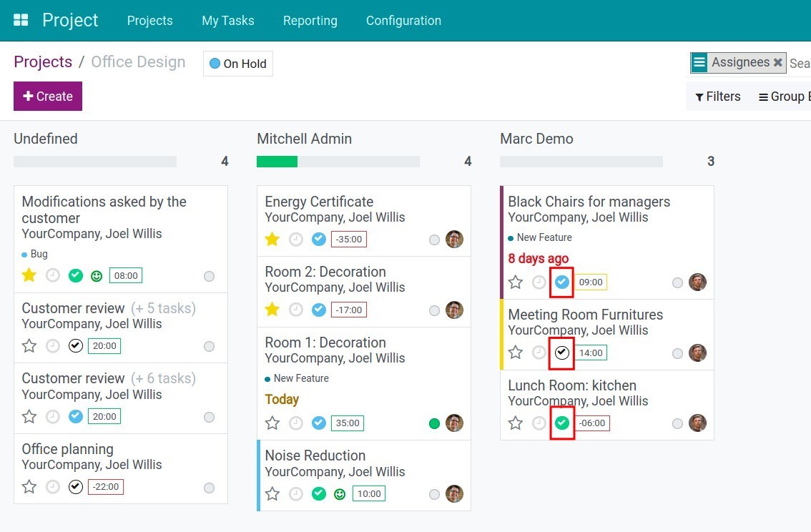Open the apps grid menu icon
This screenshot has height=532, width=811.
(x=21, y=20)
